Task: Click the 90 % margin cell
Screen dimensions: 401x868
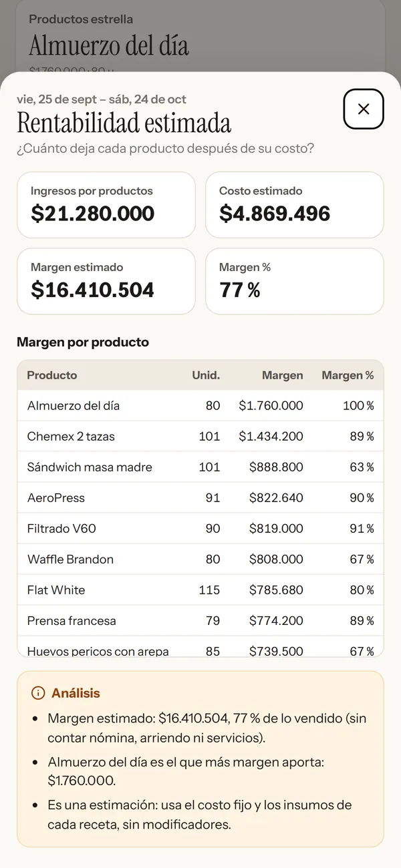Action: pos(362,498)
